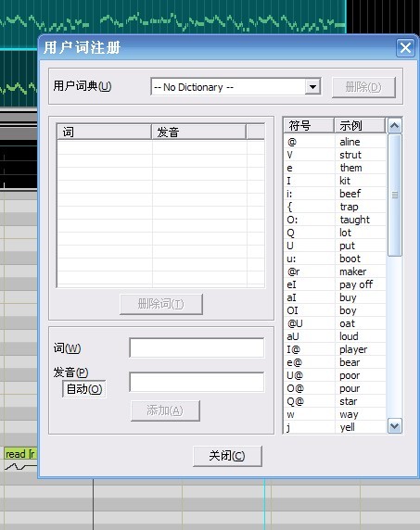Click the 关闭(C) button

point(227,456)
